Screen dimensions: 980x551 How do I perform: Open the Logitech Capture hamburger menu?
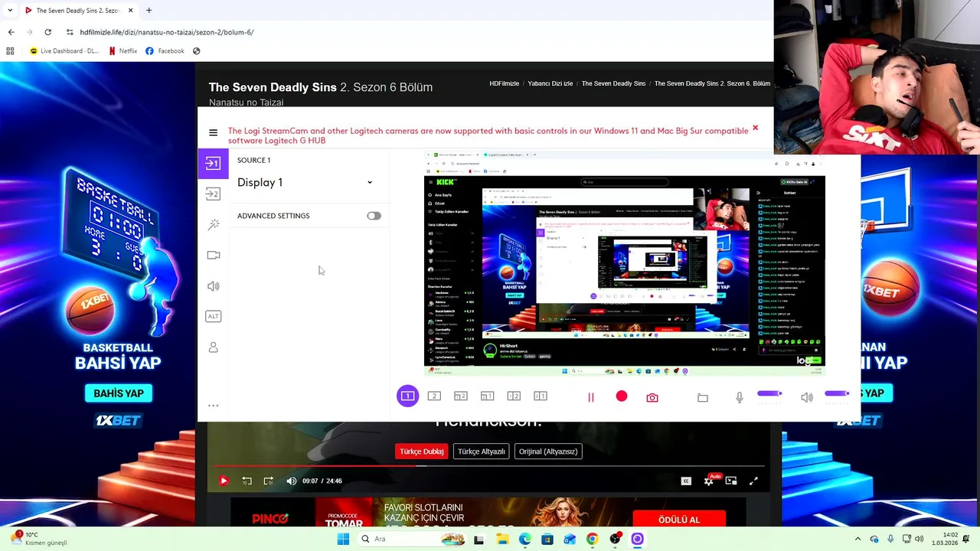point(213,132)
